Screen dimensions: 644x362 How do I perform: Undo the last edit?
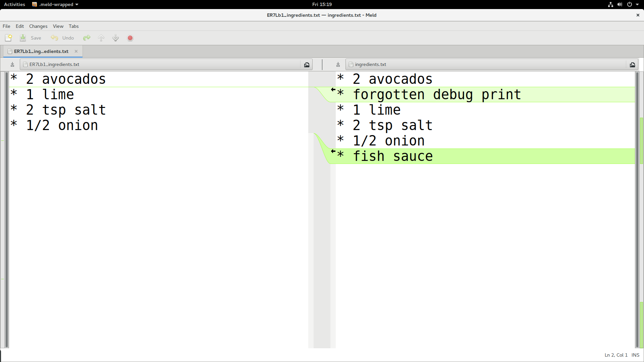click(62, 38)
